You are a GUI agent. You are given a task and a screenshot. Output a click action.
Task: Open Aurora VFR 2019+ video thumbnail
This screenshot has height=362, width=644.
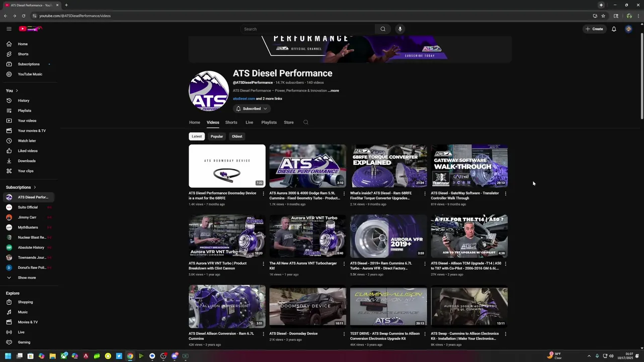coord(388,236)
